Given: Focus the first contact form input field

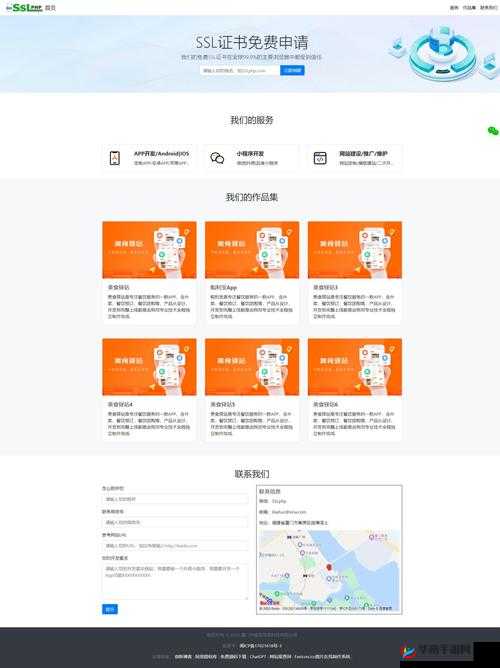Looking at the screenshot, I should (175, 499).
